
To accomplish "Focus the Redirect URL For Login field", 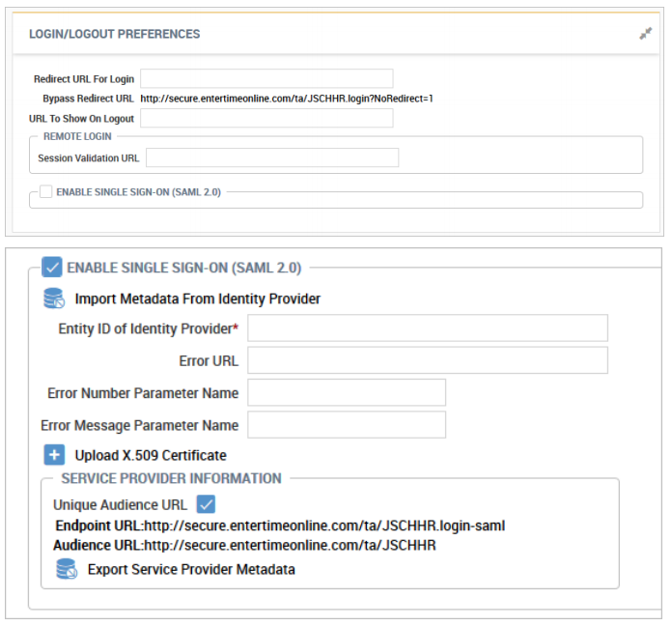I will 266,79.
